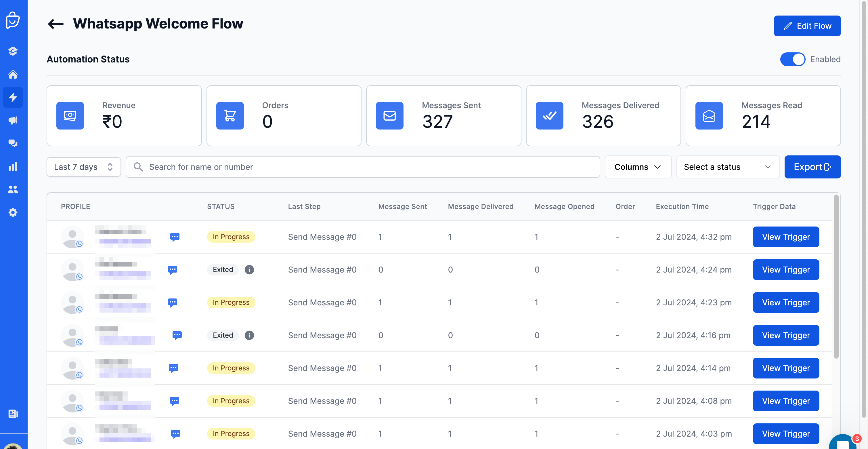Image resolution: width=868 pixels, height=449 pixels.
Task: View Trigger for 4:08 pm execution
Action: [786, 401]
